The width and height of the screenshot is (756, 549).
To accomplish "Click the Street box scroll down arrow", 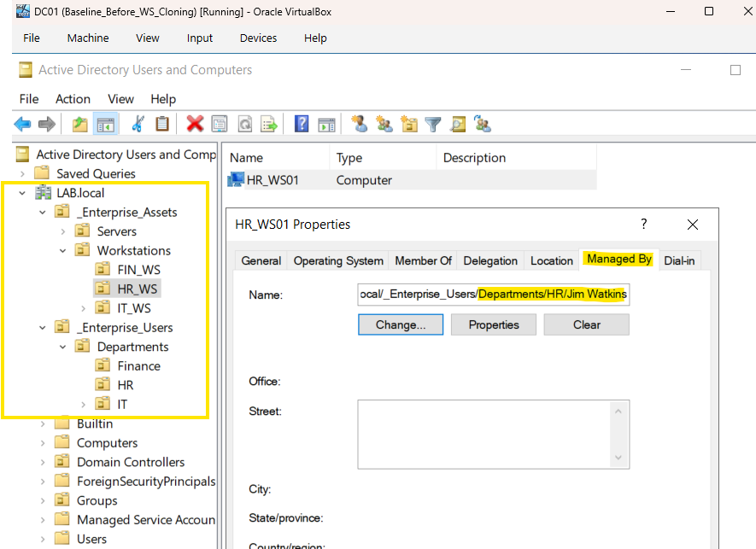I will [x=618, y=458].
